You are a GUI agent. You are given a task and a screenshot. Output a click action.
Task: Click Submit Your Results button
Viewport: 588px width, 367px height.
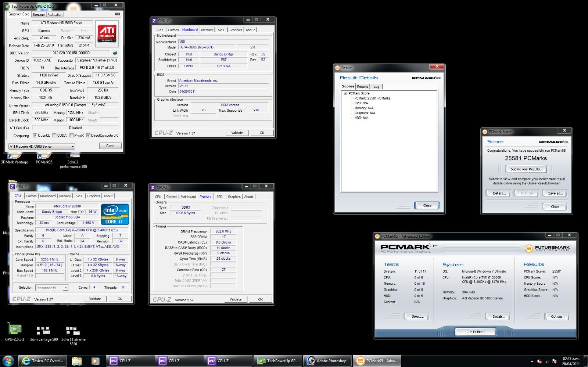(527, 169)
